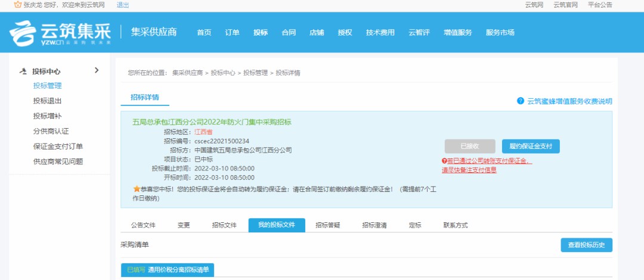Click the red warning icon under 已接收

coord(444,161)
